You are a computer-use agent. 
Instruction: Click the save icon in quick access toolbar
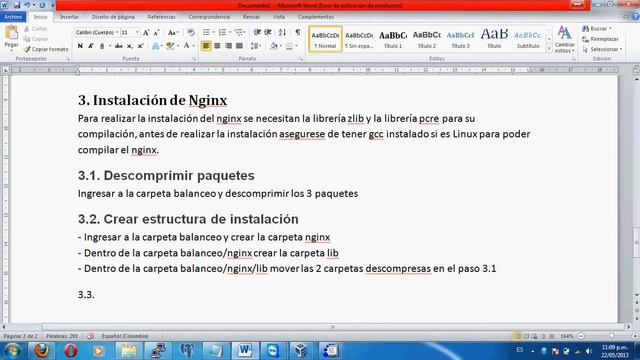tap(17, 5)
